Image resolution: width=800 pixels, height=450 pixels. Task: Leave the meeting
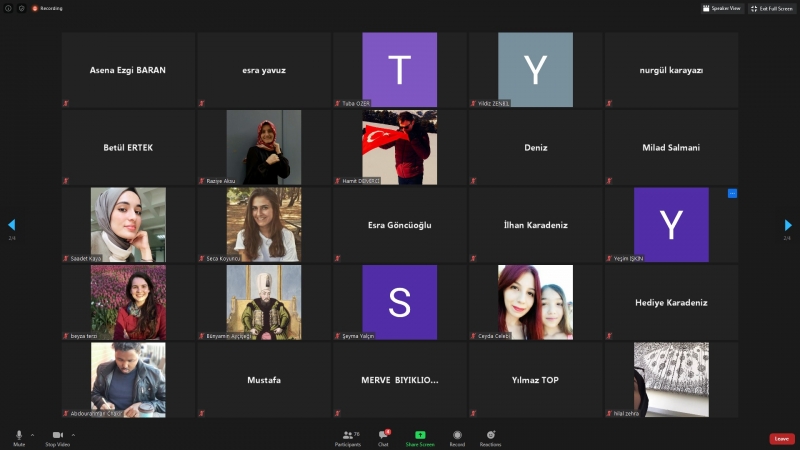click(x=782, y=438)
